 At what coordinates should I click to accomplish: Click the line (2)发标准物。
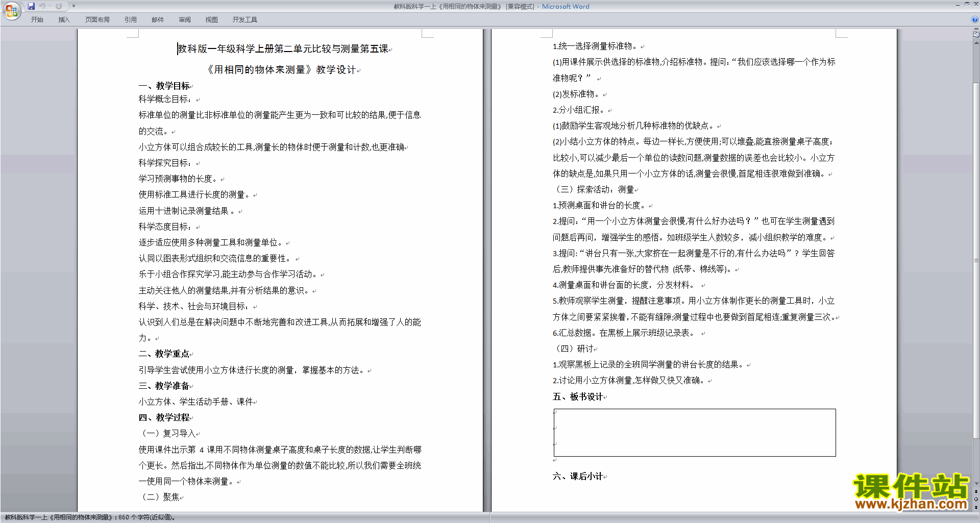click(x=577, y=94)
